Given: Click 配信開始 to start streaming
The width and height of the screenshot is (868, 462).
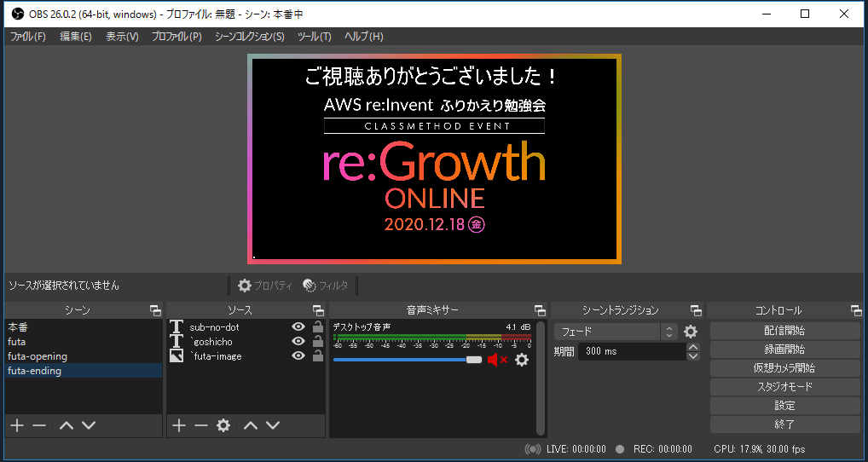Looking at the screenshot, I should coord(784,331).
